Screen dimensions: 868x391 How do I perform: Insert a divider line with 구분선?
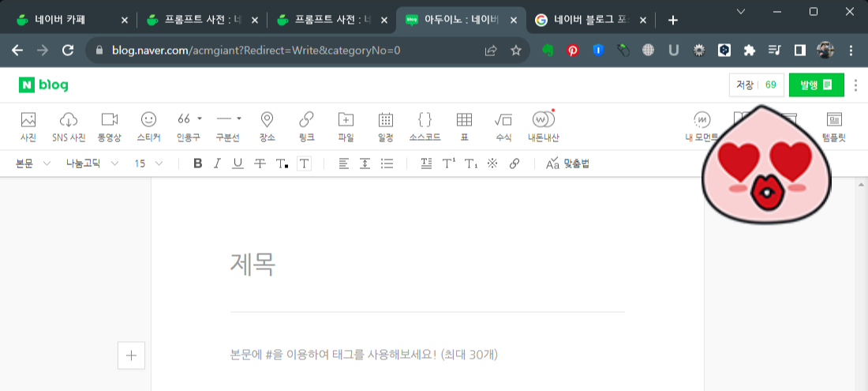coord(224,127)
